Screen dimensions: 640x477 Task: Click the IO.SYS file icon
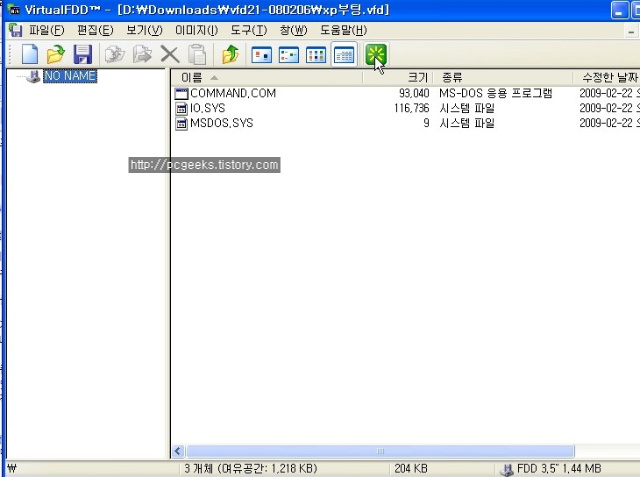tap(181, 109)
